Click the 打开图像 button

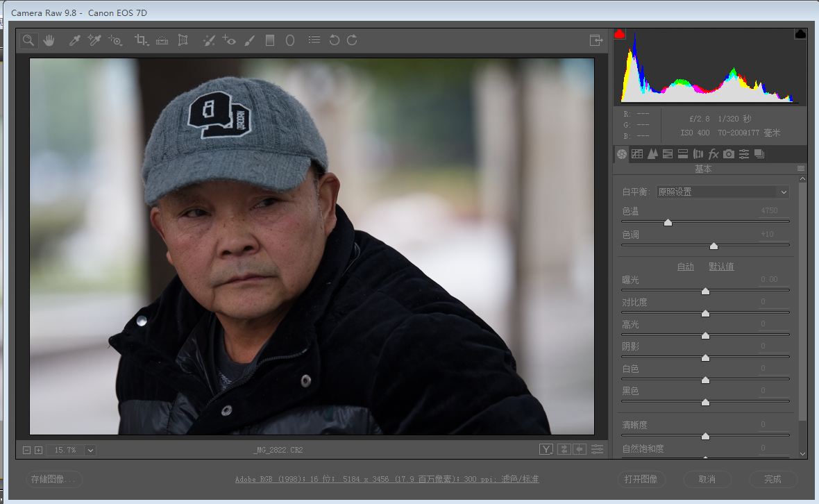click(641, 479)
